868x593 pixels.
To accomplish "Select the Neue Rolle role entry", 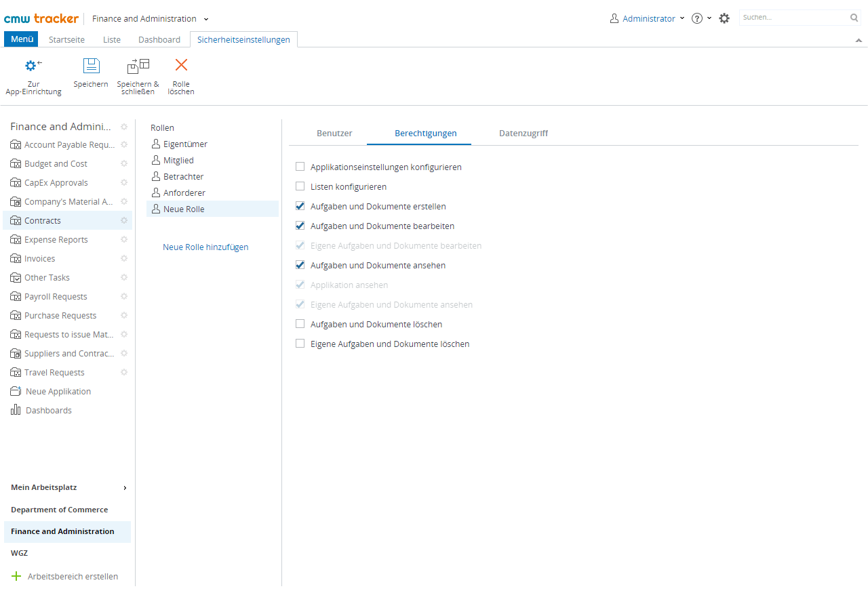I will click(x=212, y=209).
